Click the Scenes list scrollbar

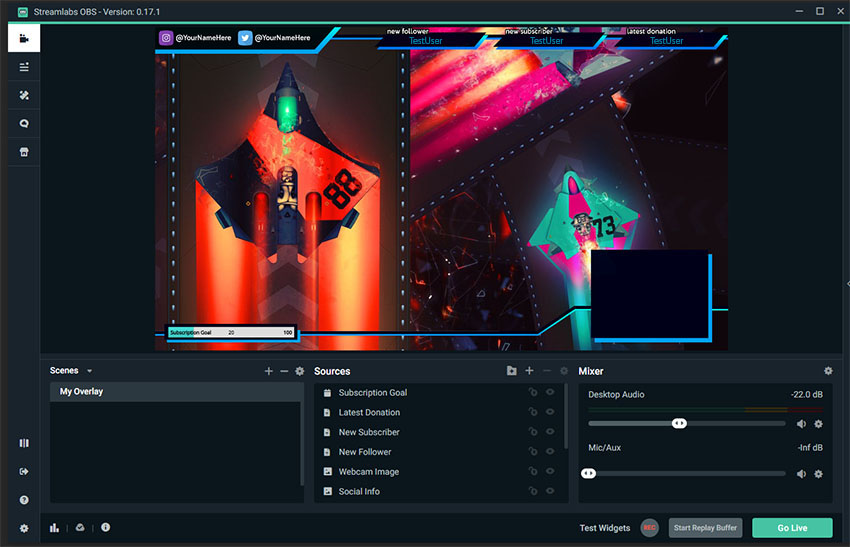[x=302, y=443]
